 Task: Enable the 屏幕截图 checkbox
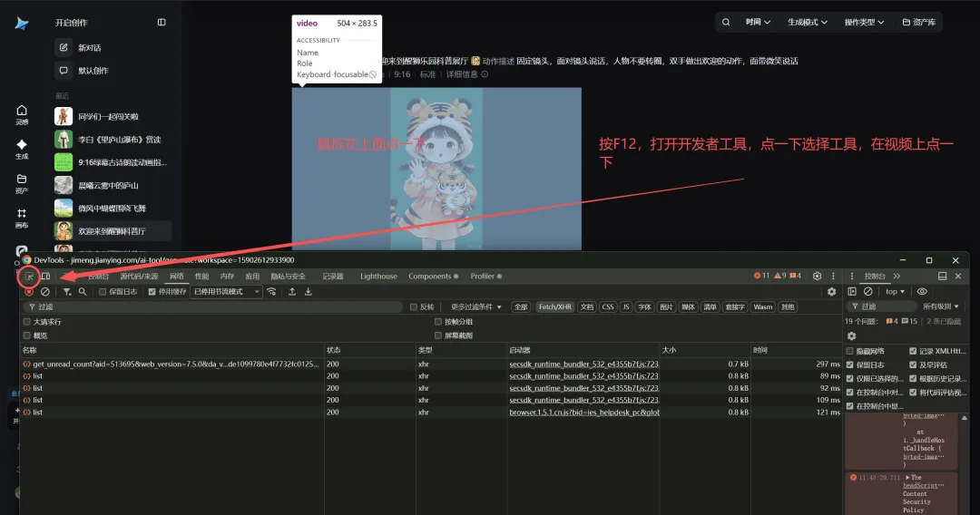[438, 335]
